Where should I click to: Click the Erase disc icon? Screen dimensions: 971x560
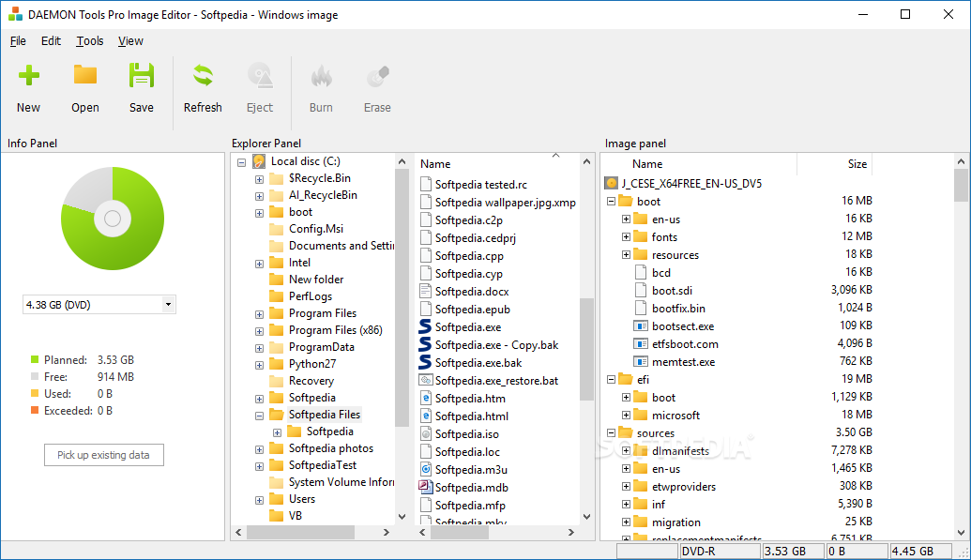tap(378, 76)
